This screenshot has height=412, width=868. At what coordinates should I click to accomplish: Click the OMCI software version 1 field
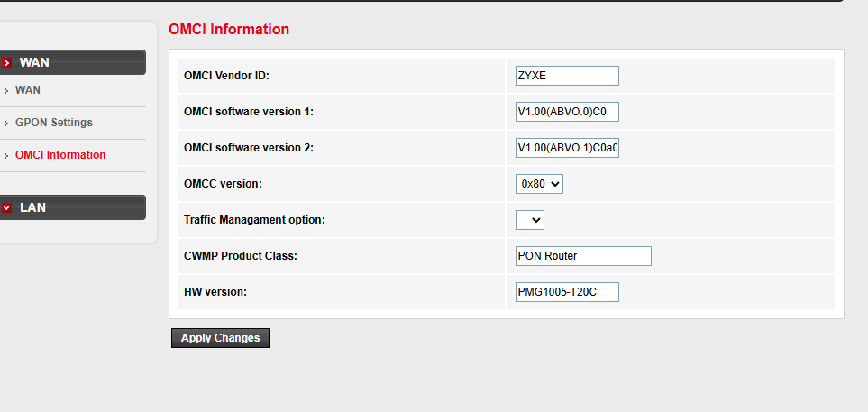(x=568, y=112)
